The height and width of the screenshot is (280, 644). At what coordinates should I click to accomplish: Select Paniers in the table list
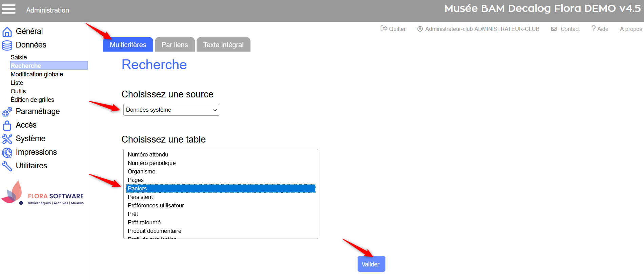[x=221, y=188]
